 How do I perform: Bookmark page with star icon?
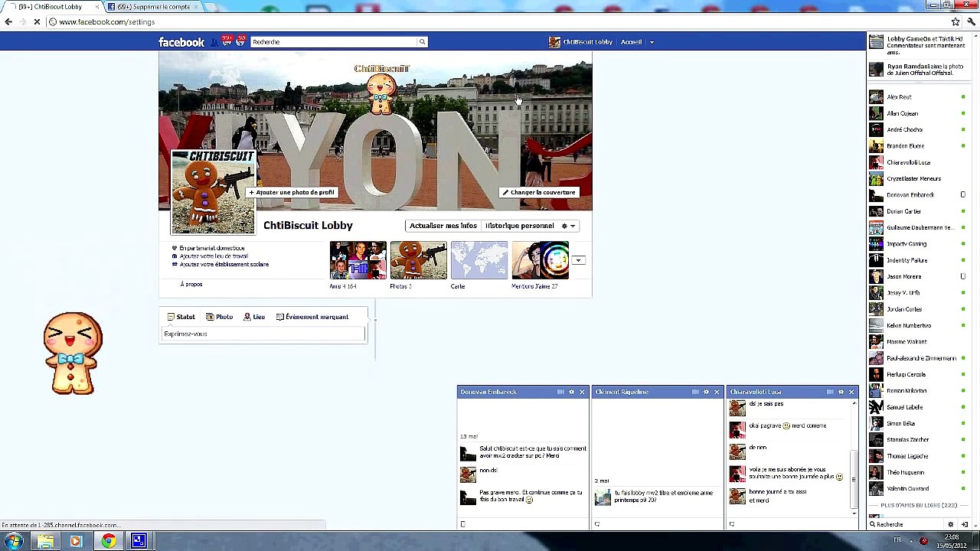pos(955,22)
